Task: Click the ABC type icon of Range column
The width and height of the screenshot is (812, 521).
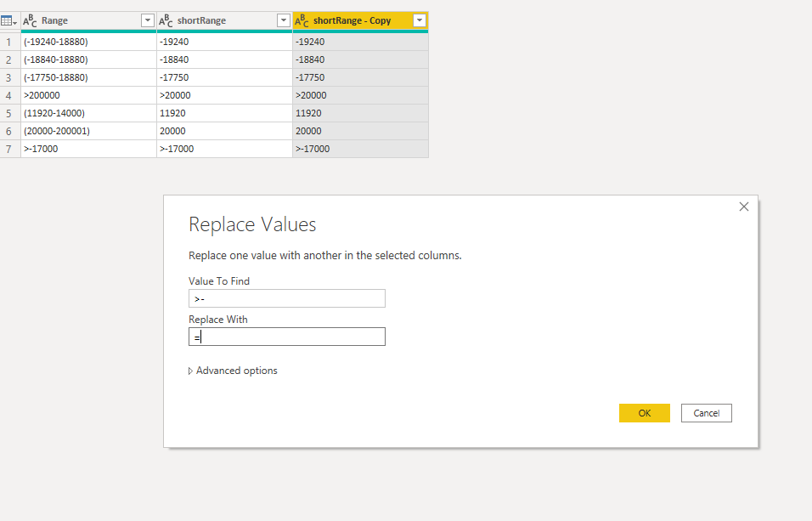Action: (x=30, y=20)
